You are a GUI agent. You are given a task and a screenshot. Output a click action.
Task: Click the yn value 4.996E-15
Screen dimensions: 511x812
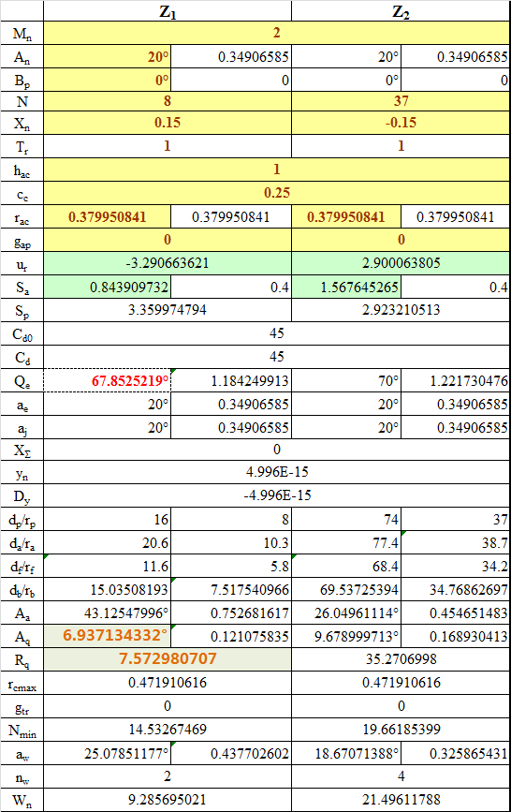[276, 472]
